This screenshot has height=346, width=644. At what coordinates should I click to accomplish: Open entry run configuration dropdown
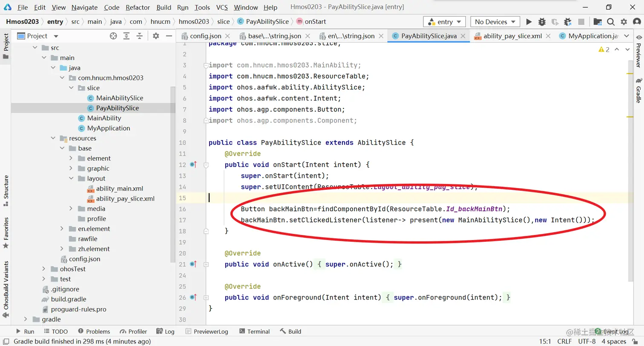444,22
